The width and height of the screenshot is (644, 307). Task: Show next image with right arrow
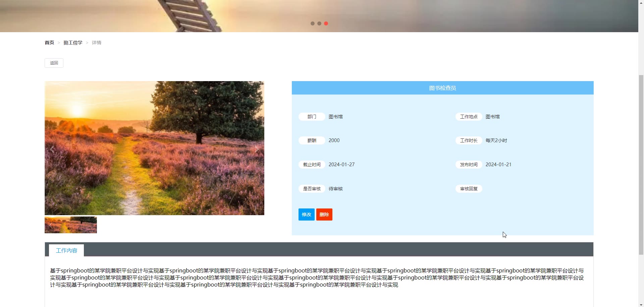pos(257,149)
